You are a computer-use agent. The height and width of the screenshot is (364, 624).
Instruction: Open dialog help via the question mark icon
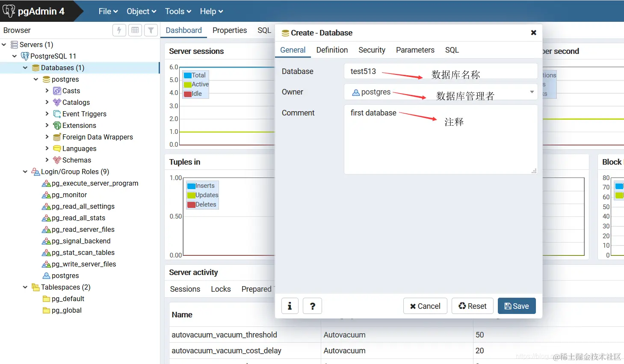tap(312, 306)
